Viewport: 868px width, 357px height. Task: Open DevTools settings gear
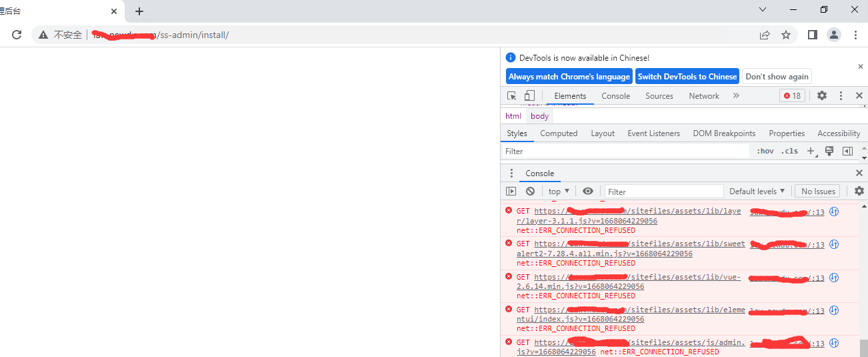point(822,96)
